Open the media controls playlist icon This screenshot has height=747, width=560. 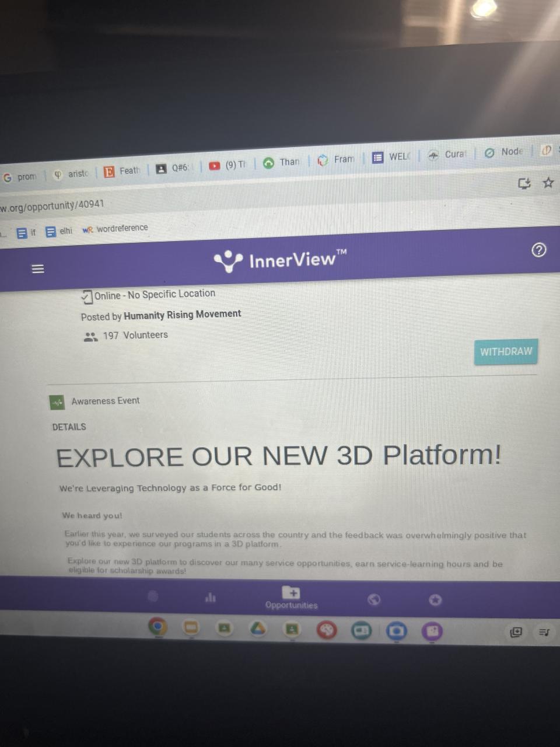[x=544, y=632]
